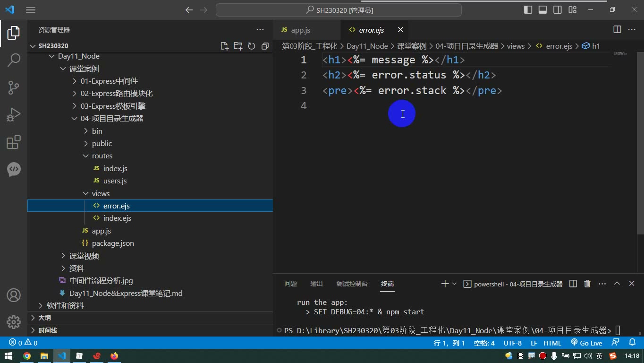The height and width of the screenshot is (363, 644).
Task: Open Chrome from Windows taskbar
Action: click(x=27, y=356)
